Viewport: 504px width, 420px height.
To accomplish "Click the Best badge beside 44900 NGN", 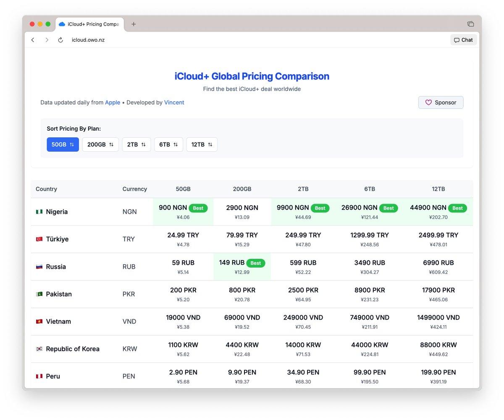I will tap(457, 208).
